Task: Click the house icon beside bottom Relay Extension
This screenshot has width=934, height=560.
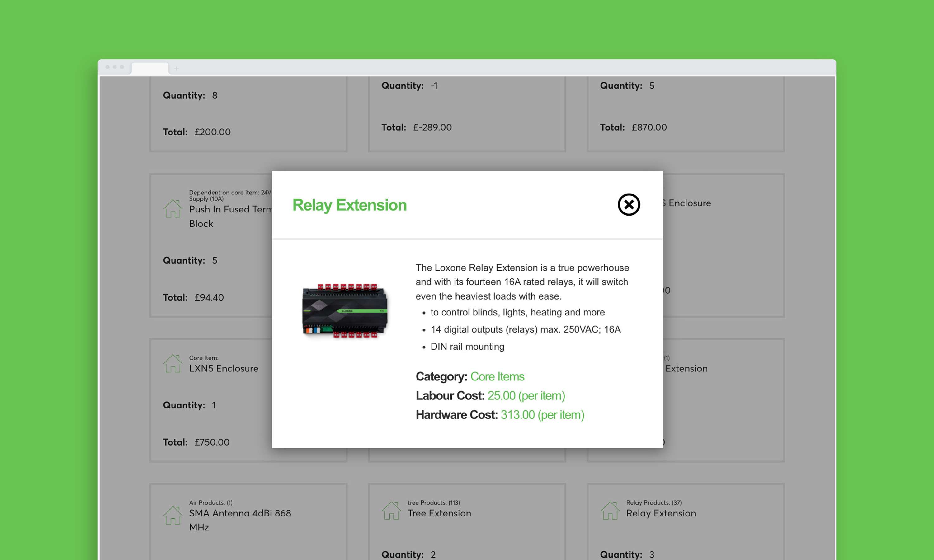Action: [x=610, y=511]
